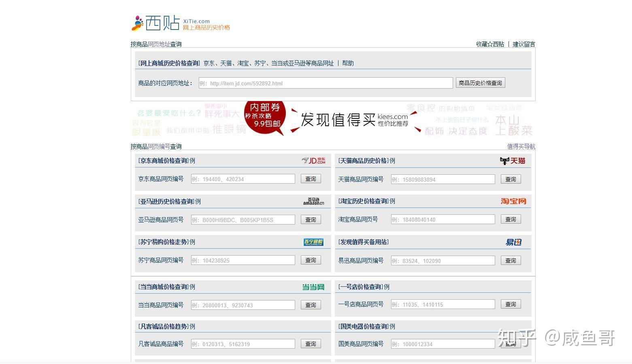Click the 商品历史价格查询 button

click(480, 83)
